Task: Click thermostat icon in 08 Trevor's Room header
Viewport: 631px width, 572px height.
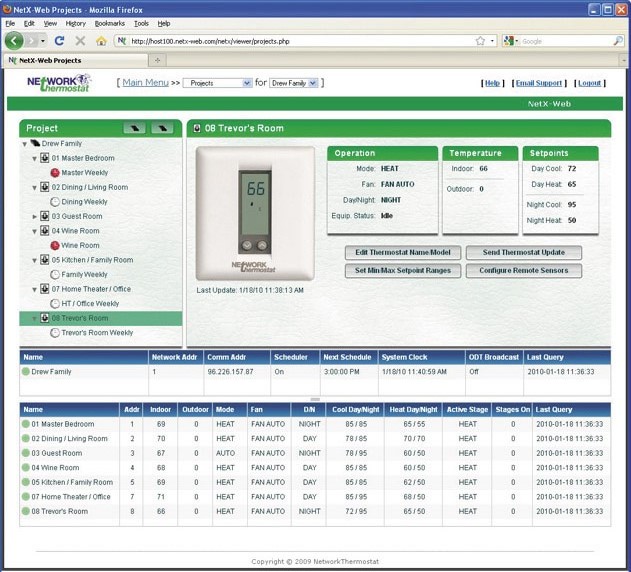Action: click(197, 128)
